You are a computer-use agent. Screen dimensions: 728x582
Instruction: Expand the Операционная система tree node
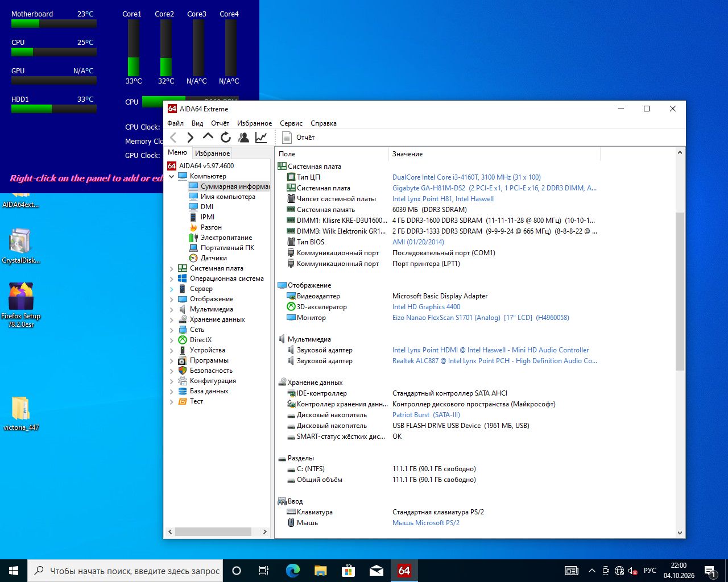[172, 278]
